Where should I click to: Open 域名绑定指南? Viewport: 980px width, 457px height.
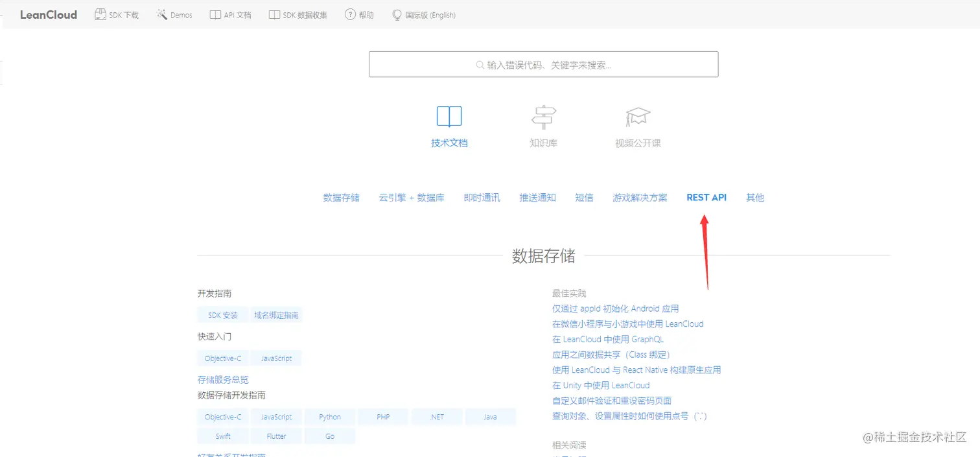pos(276,316)
